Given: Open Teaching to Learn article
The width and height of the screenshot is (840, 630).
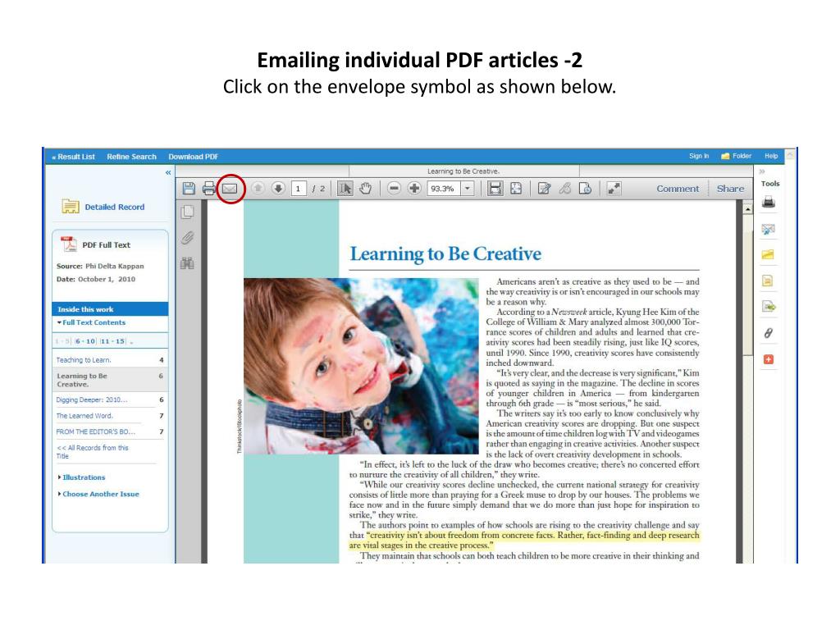Looking at the screenshot, I should [84, 360].
